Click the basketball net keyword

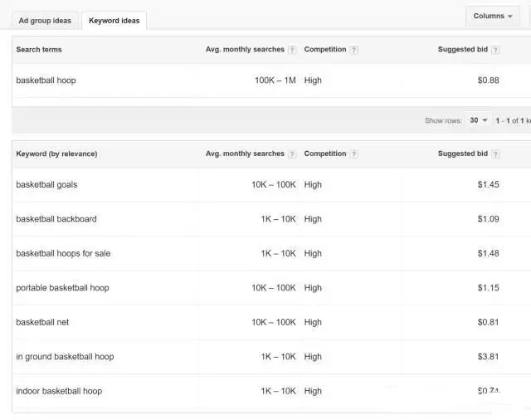[x=42, y=322]
